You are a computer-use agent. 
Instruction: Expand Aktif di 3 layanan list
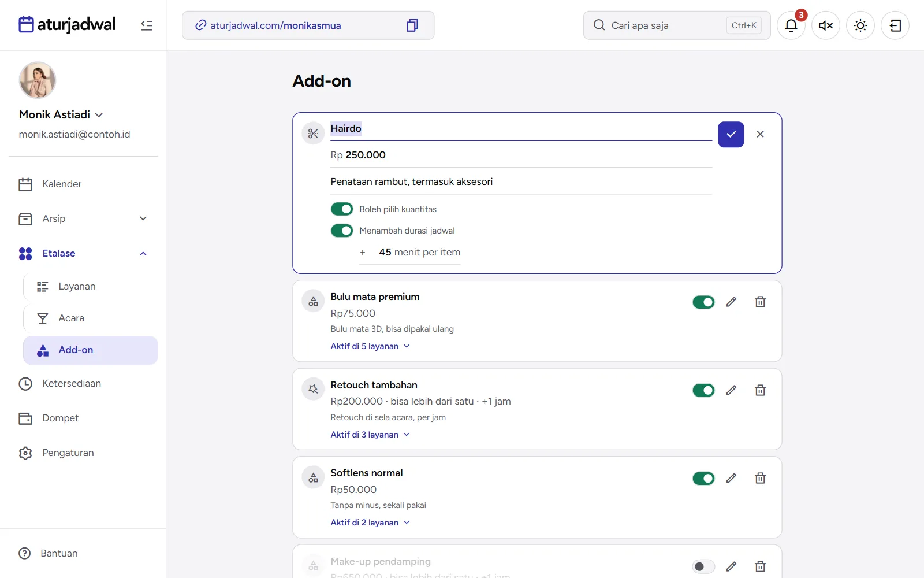tap(370, 435)
